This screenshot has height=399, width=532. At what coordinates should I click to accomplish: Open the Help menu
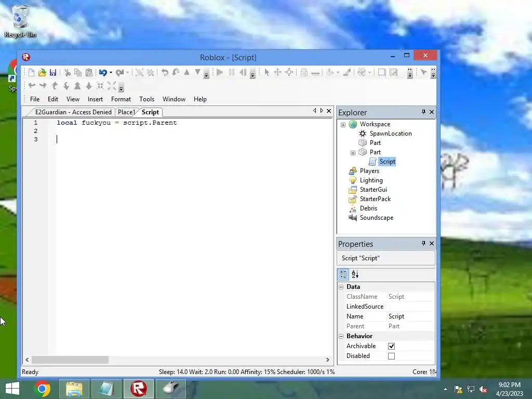pos(200,99)
